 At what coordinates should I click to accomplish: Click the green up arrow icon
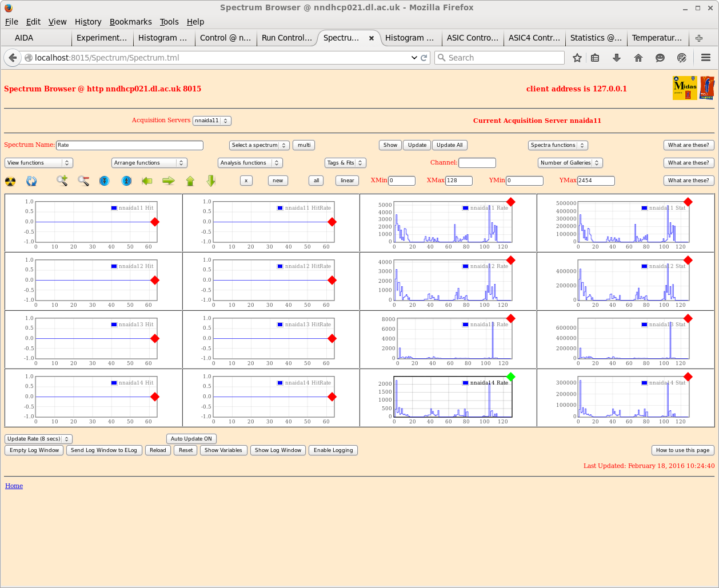[x=190, y=181]
